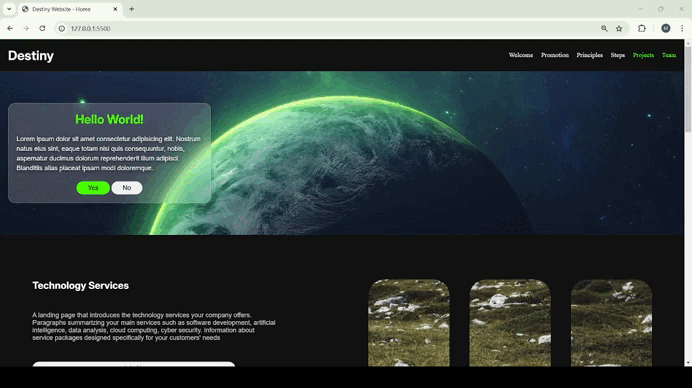Click the landing page description paragraph
Screen dimensions: 692x388
(154, 326)
